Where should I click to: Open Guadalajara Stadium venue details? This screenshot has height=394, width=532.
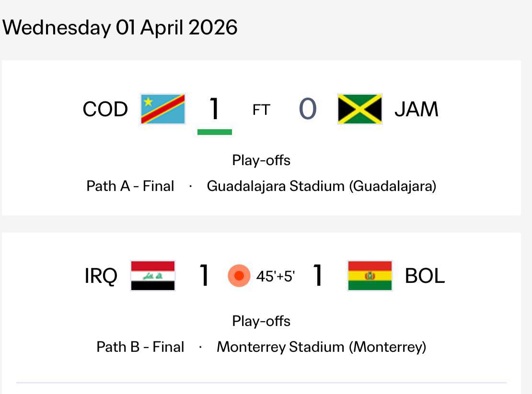pos(321,186)
